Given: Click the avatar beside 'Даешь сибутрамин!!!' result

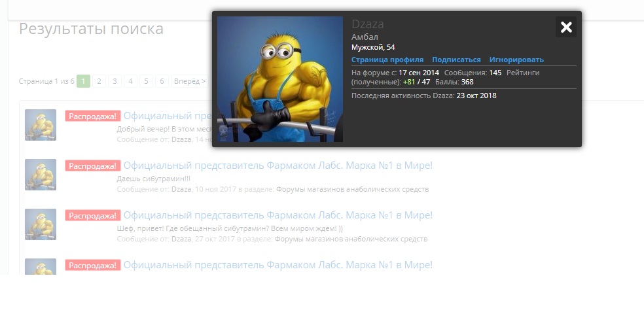Looking at the screenshot, I should point(41,175).
